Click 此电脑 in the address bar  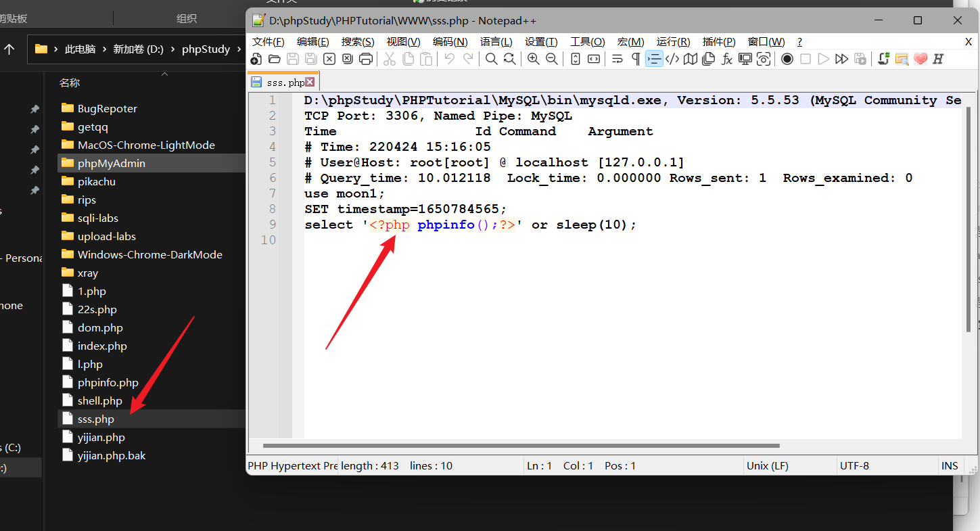pyautogui.click(x=80, y=49)
